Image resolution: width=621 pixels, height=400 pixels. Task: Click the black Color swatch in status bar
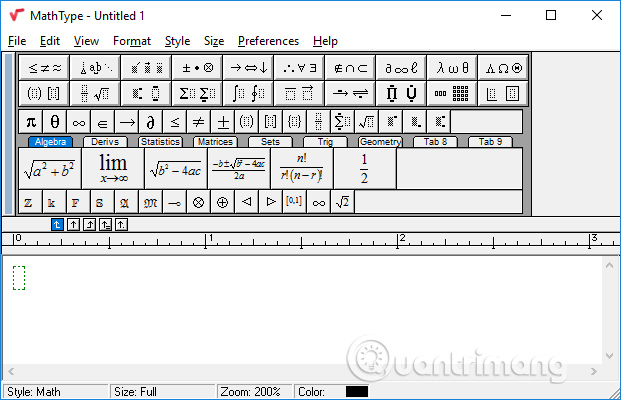pos(357,392)
